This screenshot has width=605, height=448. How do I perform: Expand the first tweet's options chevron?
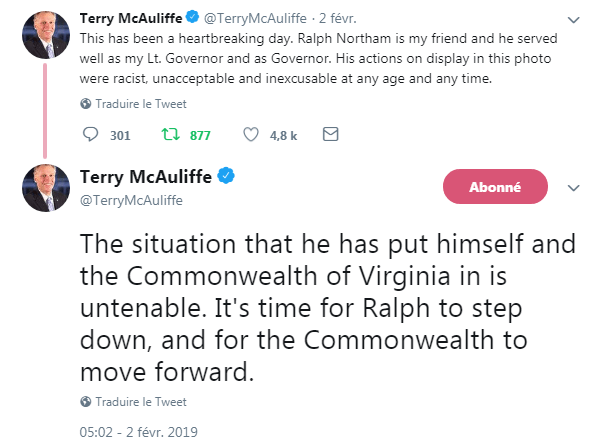click(x=573, y=19)
